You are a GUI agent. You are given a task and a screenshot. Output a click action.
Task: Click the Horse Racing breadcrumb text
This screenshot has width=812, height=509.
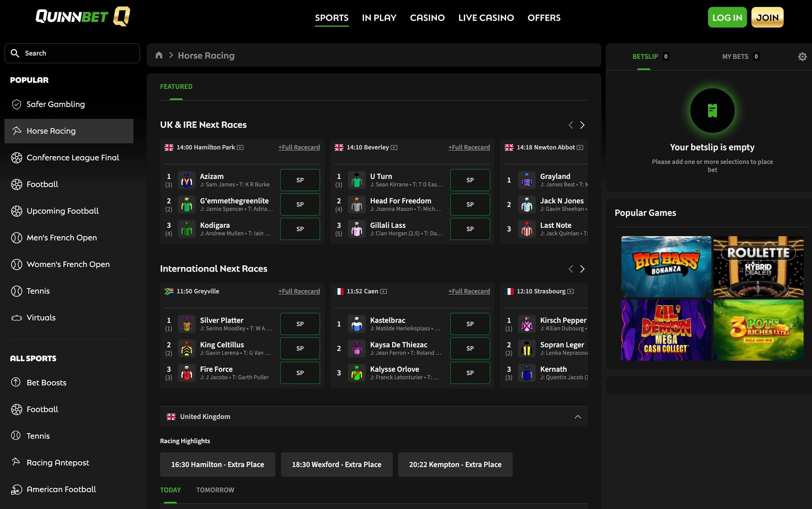[x=206, y=56]
